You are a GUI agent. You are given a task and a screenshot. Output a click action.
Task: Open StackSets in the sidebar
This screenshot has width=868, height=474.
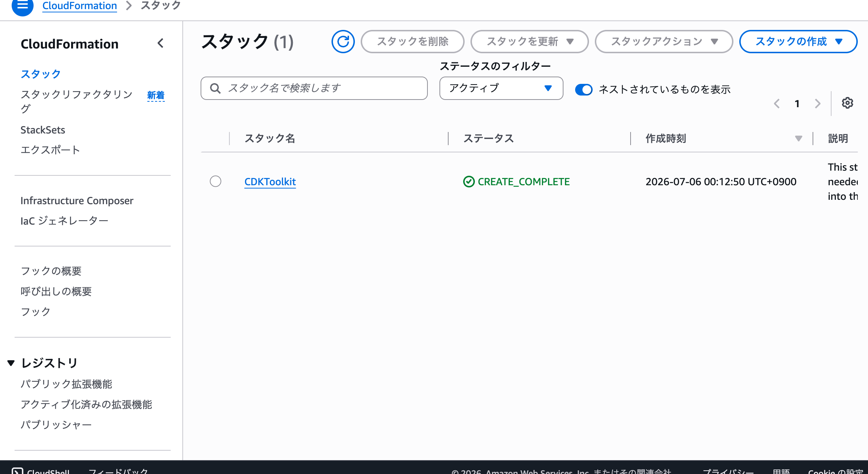pos(43,130)
